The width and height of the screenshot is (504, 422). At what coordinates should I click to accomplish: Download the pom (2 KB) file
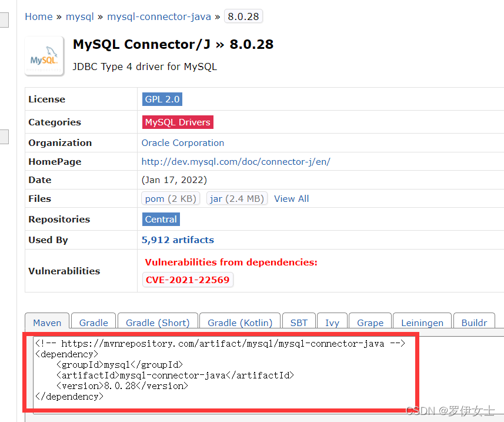[x=171, y=198]
